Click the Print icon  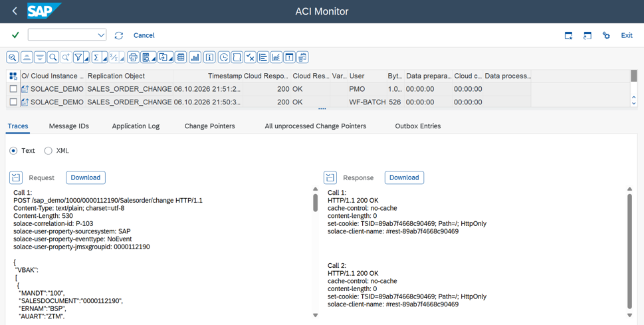(x=133, y=58)
